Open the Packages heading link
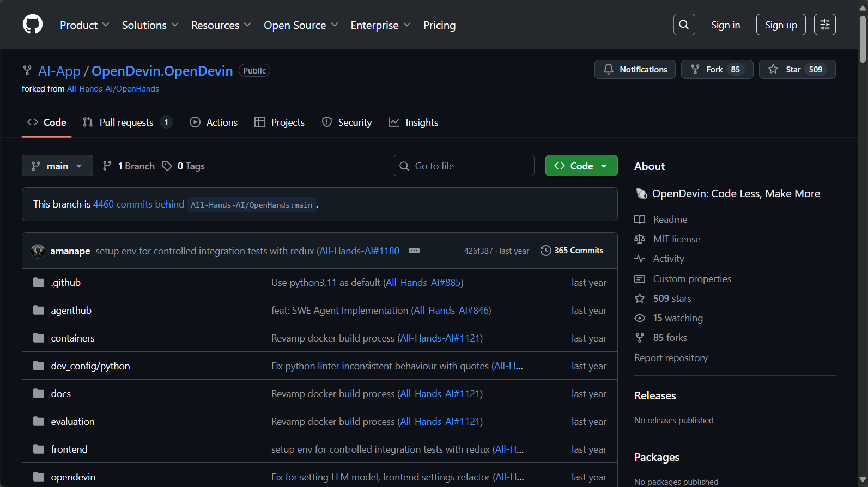The height and width of the screenshot is (487, 868). [x=657, y=457]
